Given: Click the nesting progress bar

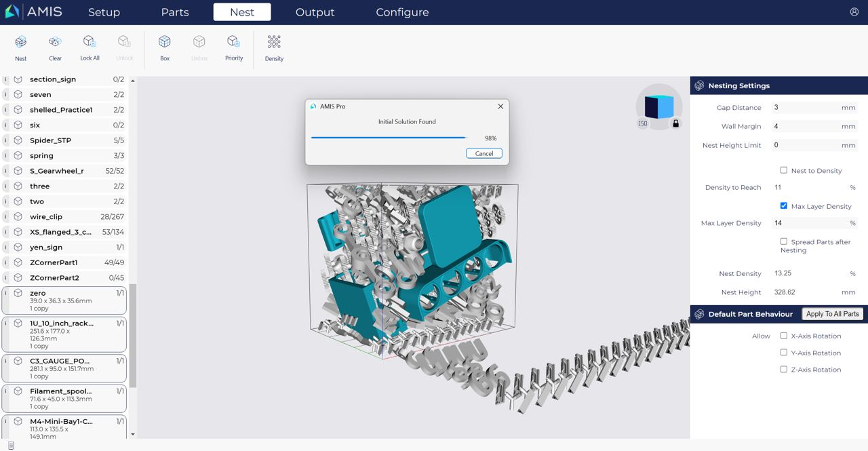Looking at the screenshot, I should point(389,138).
